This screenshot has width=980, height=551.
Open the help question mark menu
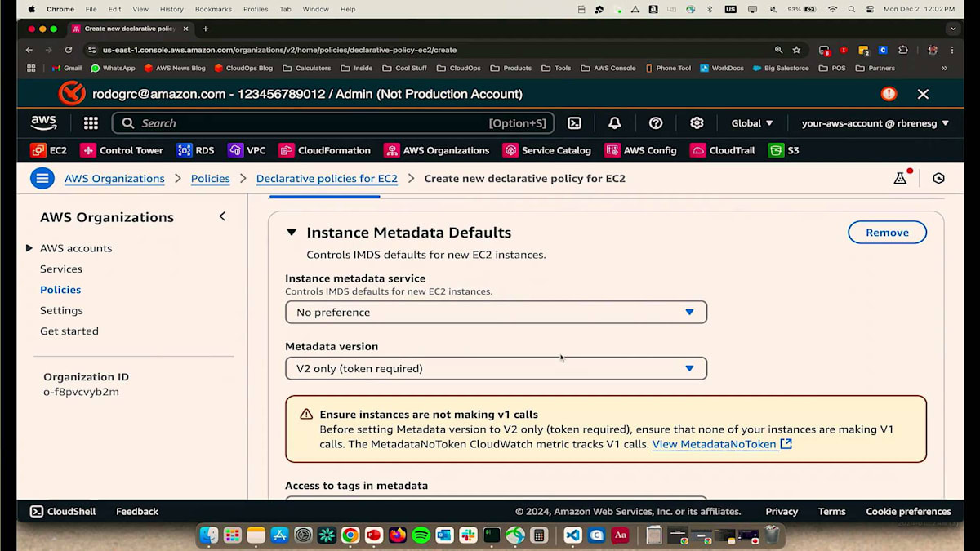(x=656, y=123)
